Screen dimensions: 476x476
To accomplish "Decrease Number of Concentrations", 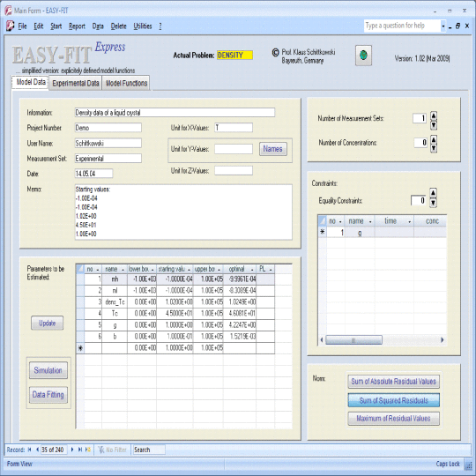I will [x=434, y=148].
